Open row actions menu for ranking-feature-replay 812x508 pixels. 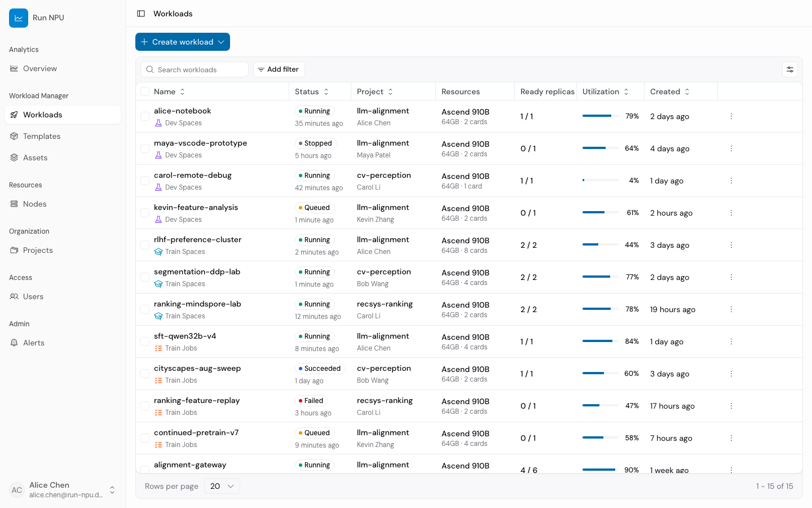(x=731, y=406)
